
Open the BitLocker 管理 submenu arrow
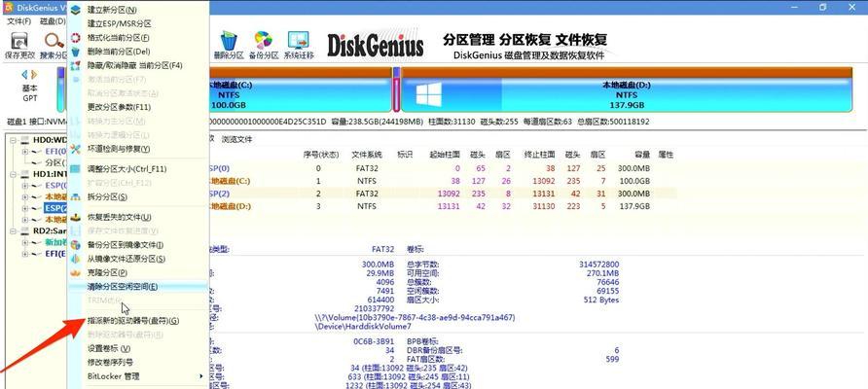pos(201,376)
